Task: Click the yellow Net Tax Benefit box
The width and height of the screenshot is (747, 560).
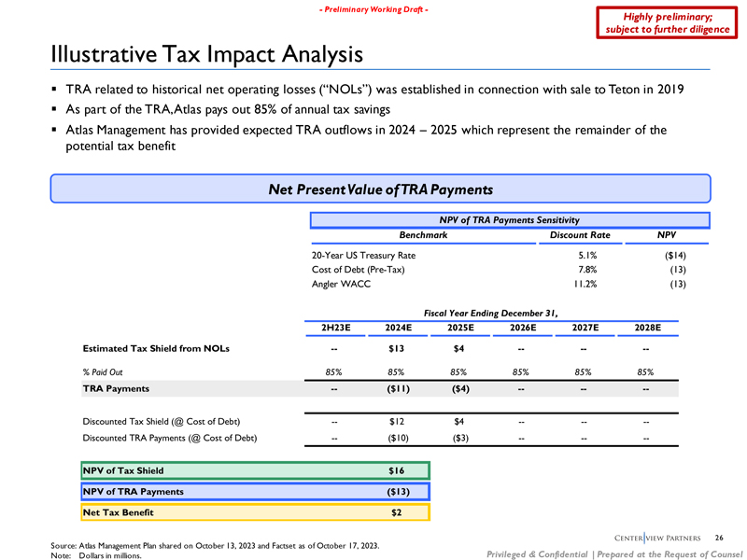Action: click(x=253, y=511)
